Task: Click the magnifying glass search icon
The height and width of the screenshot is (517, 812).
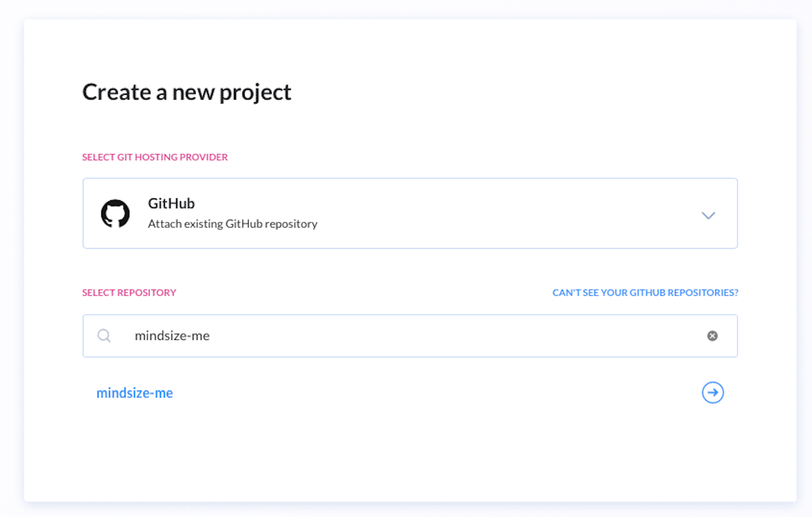Action: click(x=104, y=336)
